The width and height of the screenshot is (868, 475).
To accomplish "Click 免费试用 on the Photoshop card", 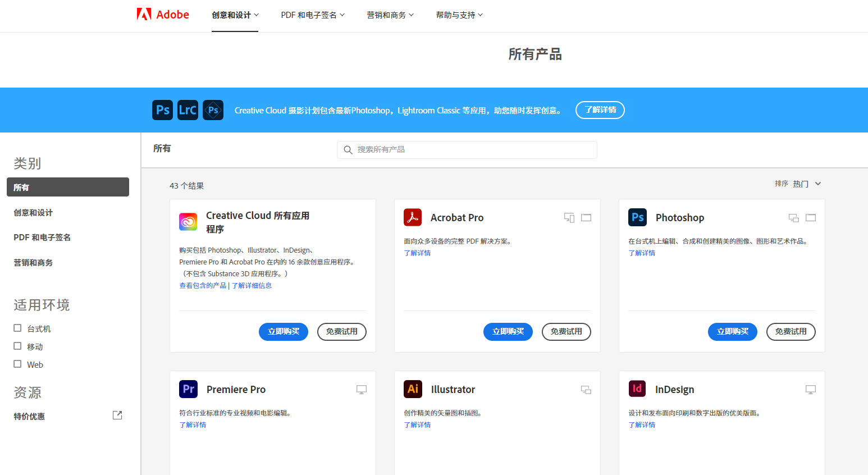I will [791, 332].
